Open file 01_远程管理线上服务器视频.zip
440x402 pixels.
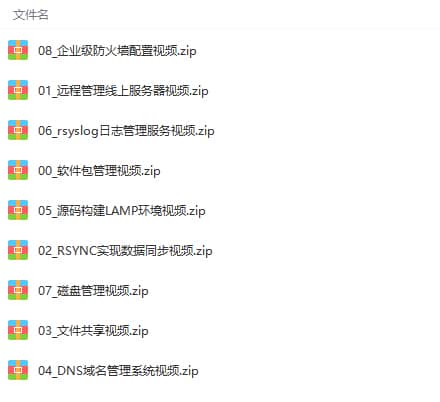(x=123, y=91)
